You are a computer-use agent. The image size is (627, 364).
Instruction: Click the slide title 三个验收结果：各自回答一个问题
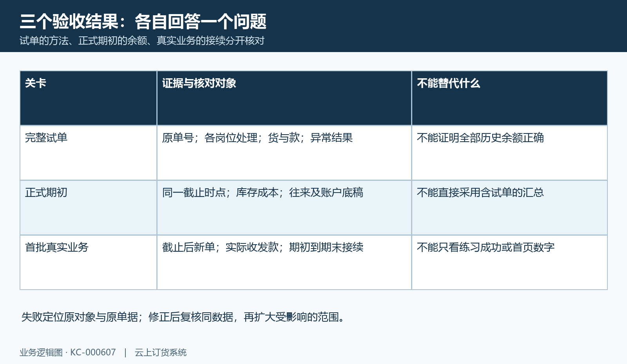143,22
